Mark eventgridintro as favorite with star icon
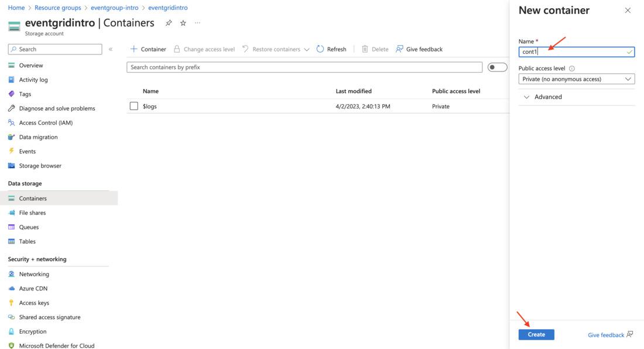Viewport: 644px width, 349px height. tap(183, 23)
